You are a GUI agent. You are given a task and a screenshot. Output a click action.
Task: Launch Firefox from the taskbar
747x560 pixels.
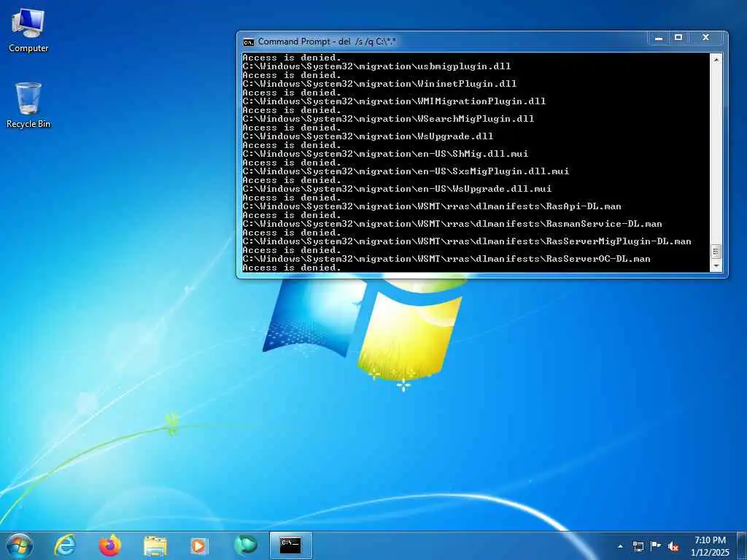[110, 545]
